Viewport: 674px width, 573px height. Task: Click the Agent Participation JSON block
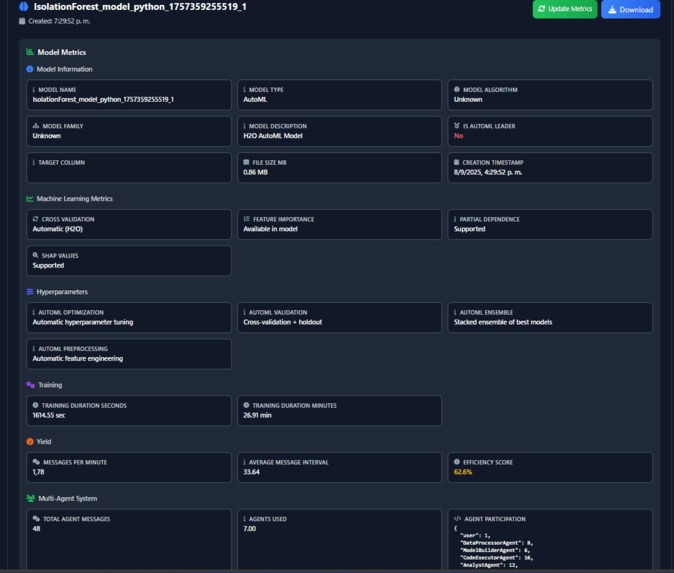pyautogui.click(x=493, y=547)
